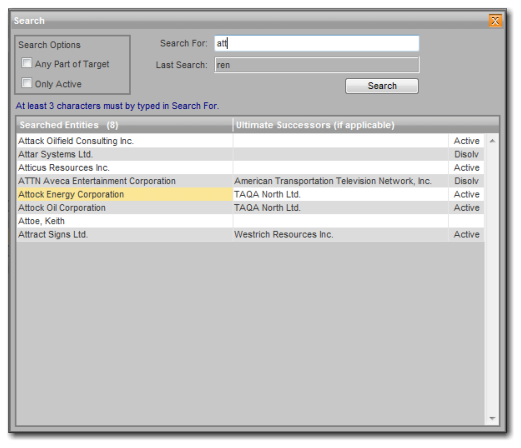Viewport: 521px width, 448px height.
Task: Click the Searched Entities column header
Action: [124, 125]
